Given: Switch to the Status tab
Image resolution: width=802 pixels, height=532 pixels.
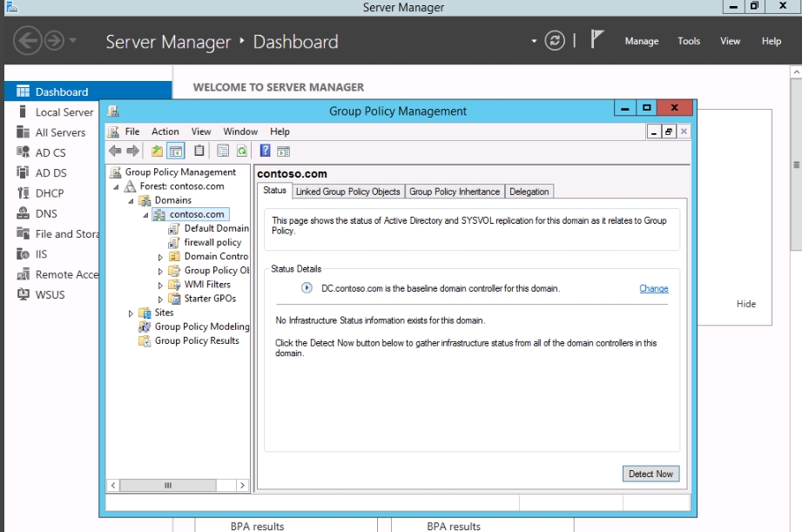Looking at the screenshot, I should [x=274, y=191].
